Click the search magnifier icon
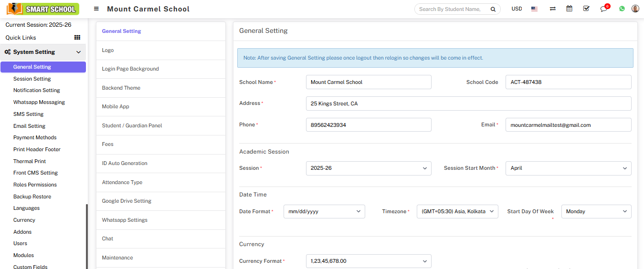The height and width of the screenshot is (269, 644). tap(493, 9)
